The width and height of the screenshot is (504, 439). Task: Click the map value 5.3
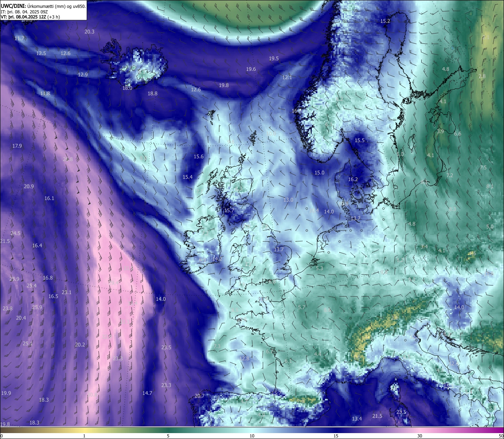(x=319, y=268)
